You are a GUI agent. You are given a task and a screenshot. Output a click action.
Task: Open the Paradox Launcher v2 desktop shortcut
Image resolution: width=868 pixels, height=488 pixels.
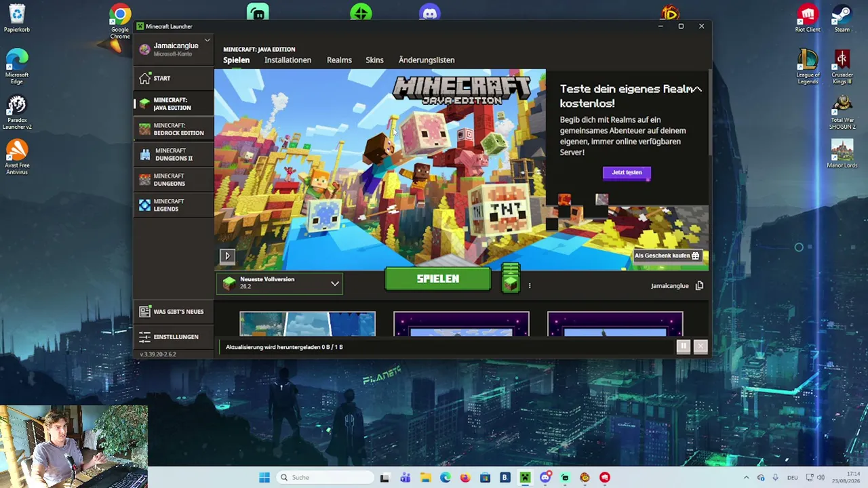coord(16,113)
